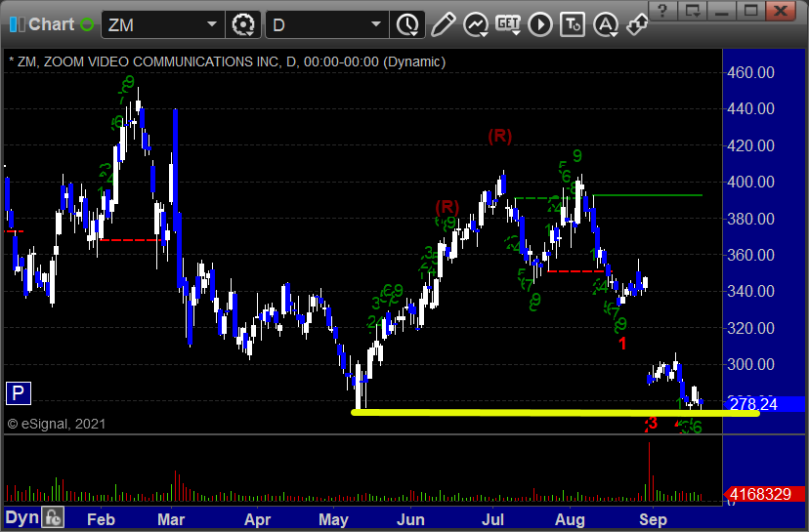Open the time template clock icon

tap(407, 24)
